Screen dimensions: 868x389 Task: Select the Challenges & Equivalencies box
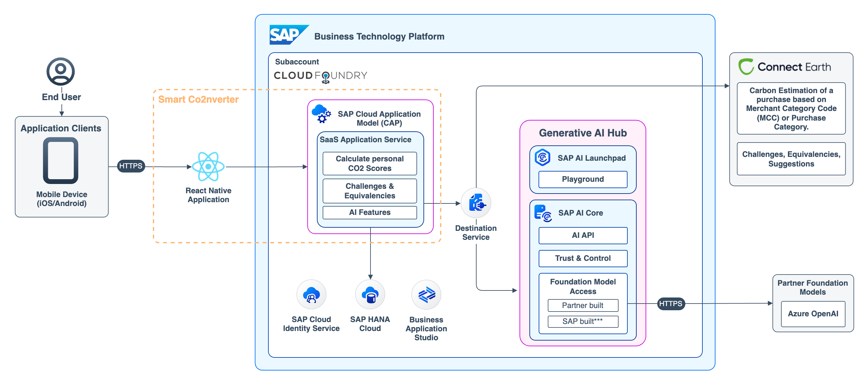(x=370, y=191)
